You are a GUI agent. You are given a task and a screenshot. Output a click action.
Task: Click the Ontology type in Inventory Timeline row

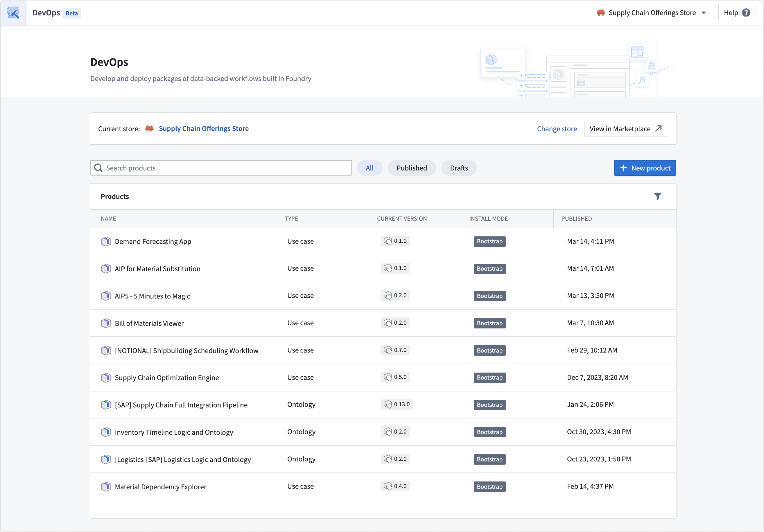point(301,432)
